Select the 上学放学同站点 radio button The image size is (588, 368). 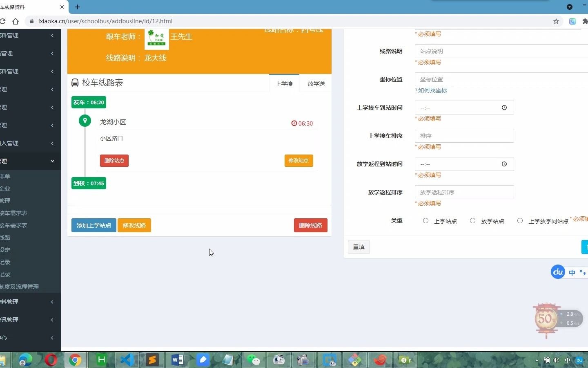(x=520, y=220)
